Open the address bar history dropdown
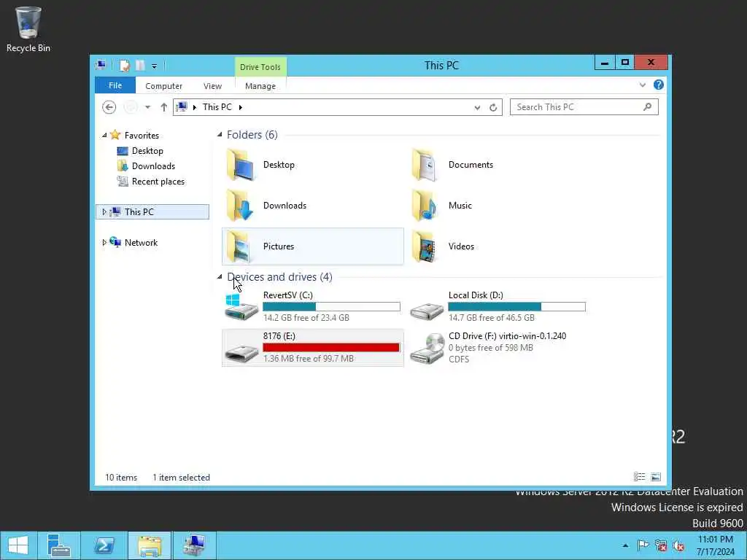This screenshot has height=560, width=747. [x=477, y=108]
